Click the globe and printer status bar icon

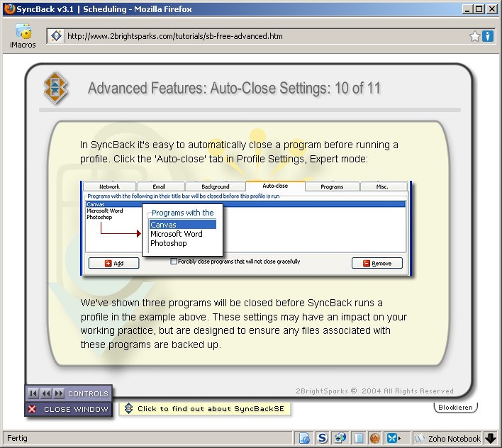click(x=340, y=438)
